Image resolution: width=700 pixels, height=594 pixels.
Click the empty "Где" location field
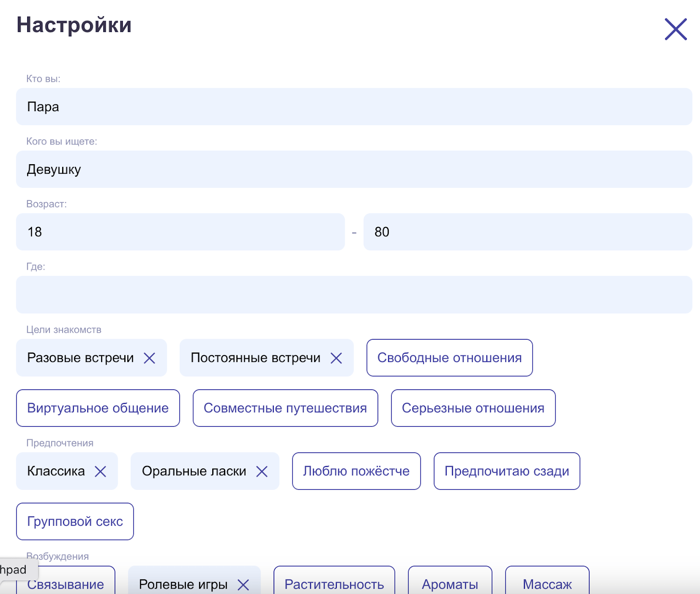[x=350, y=295]
